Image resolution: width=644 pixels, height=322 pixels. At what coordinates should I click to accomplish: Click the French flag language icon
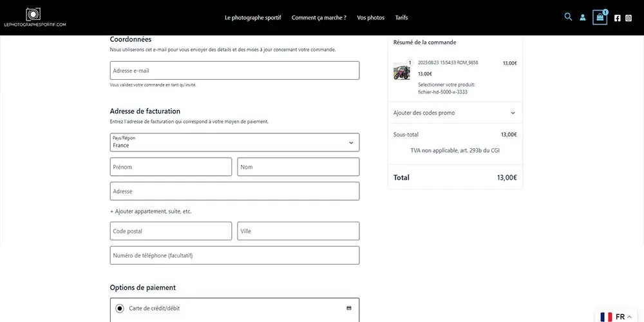pos(606,317)
